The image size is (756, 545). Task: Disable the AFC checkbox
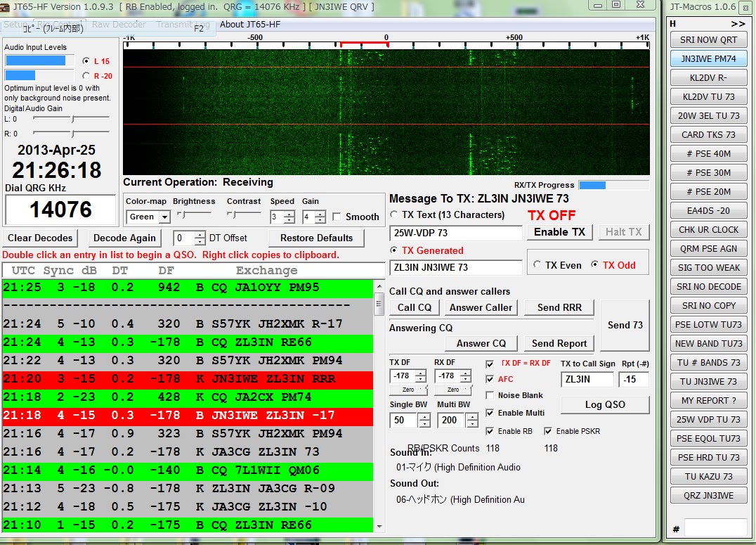point(490,380)
